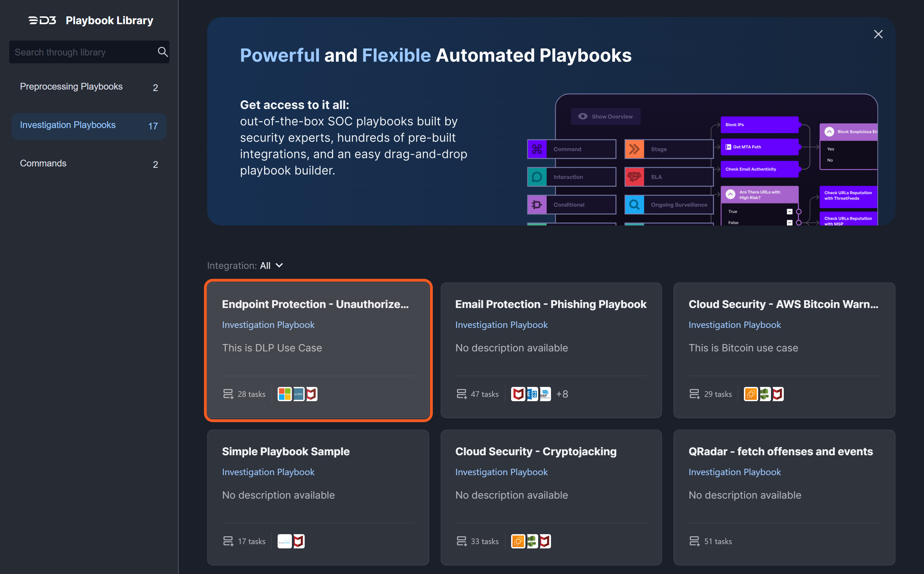924x574 pixels.
Task: Select the Yes option under Block Suspicious Email
Action: pos(830,149)
